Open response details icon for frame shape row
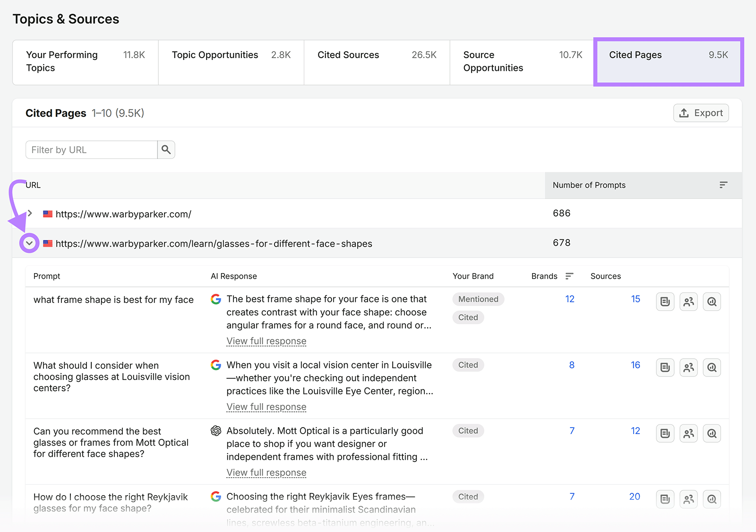This screenshot has width=756, height=532. pos(665,301)
